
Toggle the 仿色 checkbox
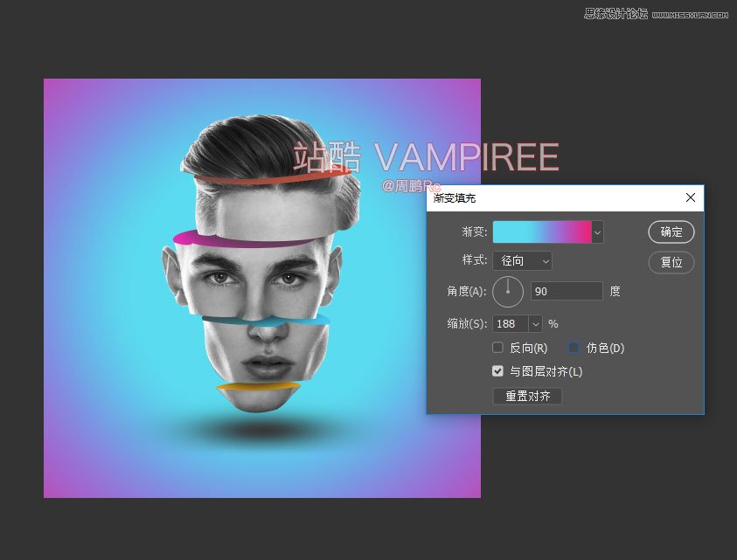point(574,348)
